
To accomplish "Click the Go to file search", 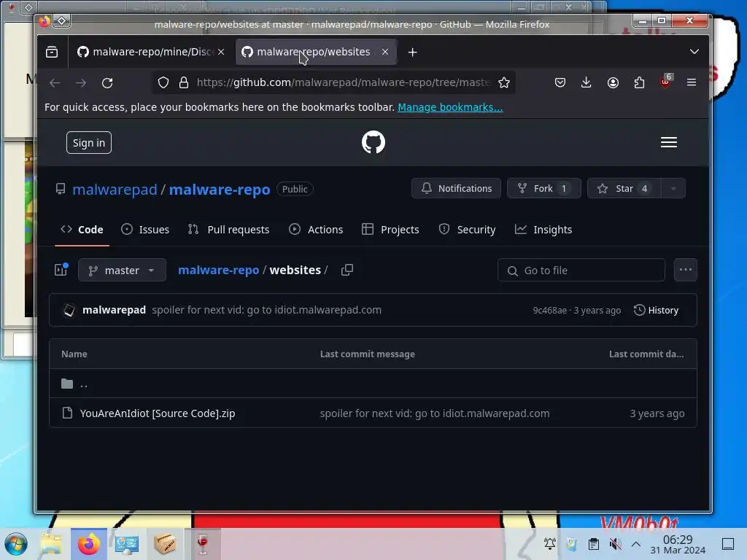I will [x=581, y=271].
